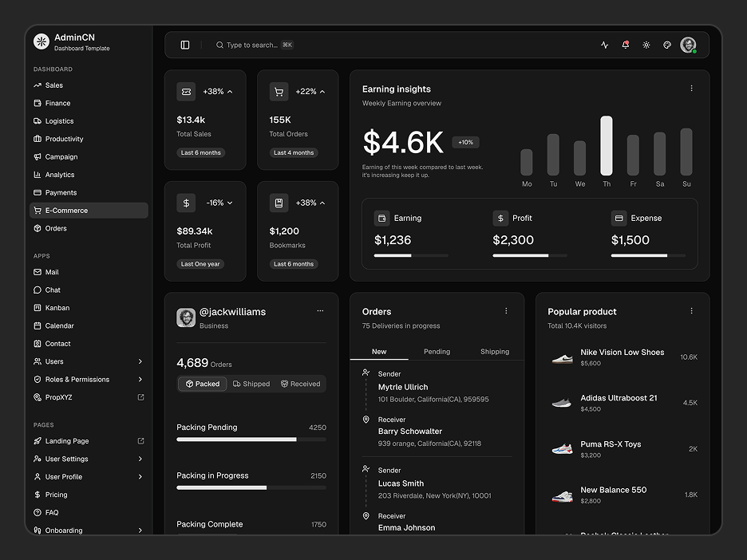
Task: Open Finance in the sidebar
Action: [89, 104]
